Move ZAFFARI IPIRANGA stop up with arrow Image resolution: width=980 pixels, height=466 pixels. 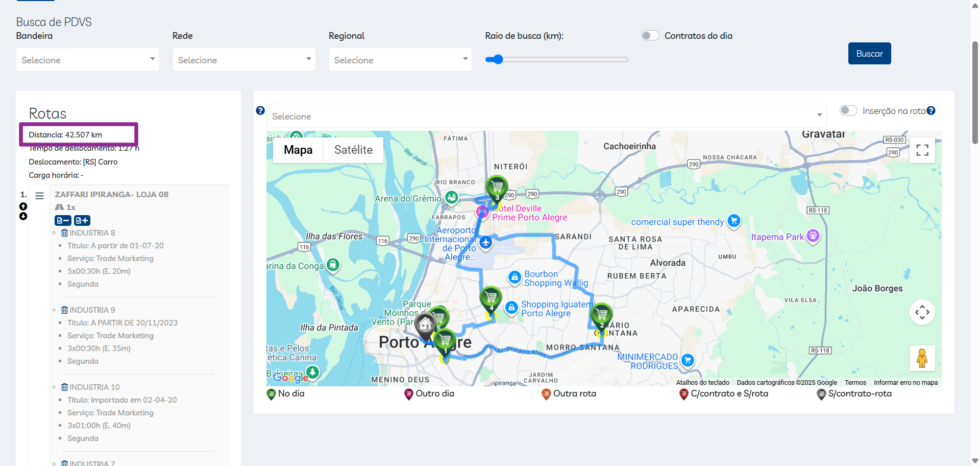pos(23,206)
